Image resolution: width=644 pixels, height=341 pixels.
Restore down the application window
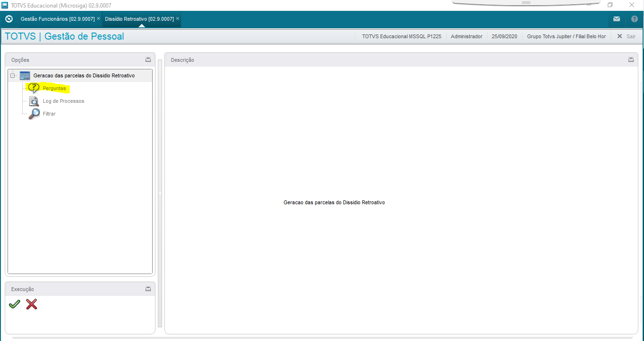(x=610, y=5)
